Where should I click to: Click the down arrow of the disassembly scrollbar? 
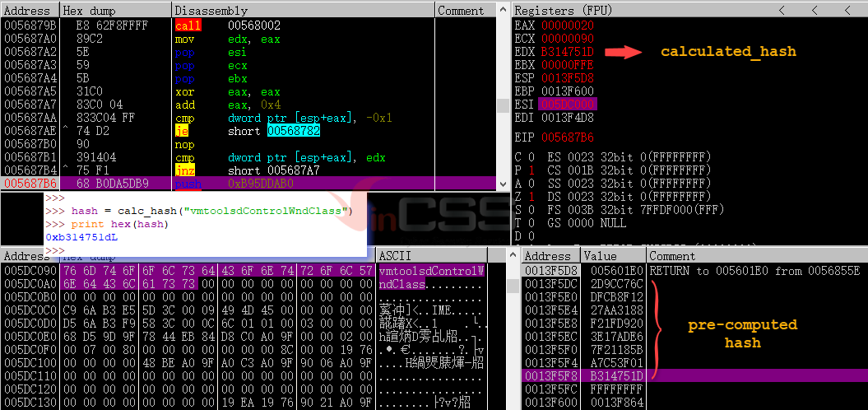(502, 184)
